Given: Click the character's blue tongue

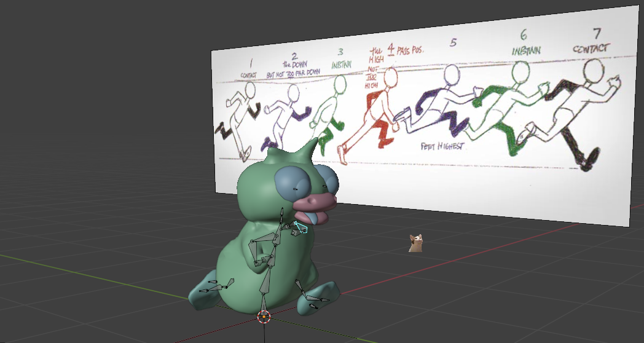Looking at the screenshot, I should [x=310, y=218].
